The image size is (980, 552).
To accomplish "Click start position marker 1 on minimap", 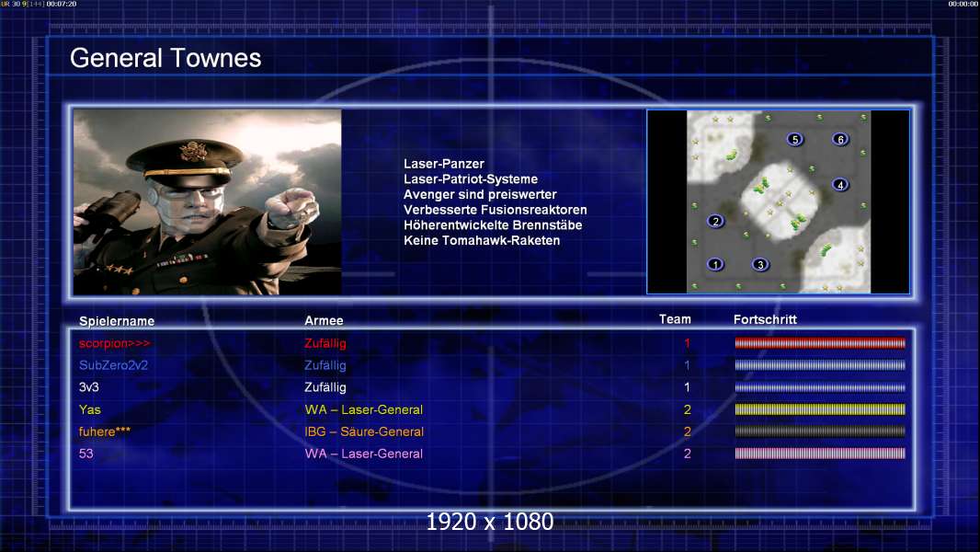I will (715, 264).
